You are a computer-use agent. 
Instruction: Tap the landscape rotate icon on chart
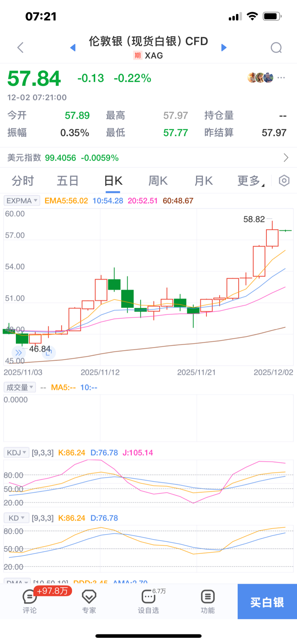tap(49, 352)
